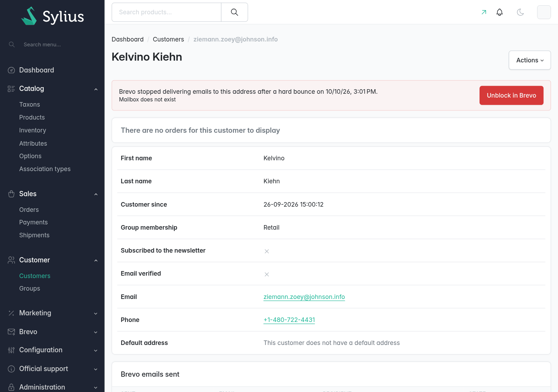Open Groups under Customer
Screen dimensions: 558x392
30,289
